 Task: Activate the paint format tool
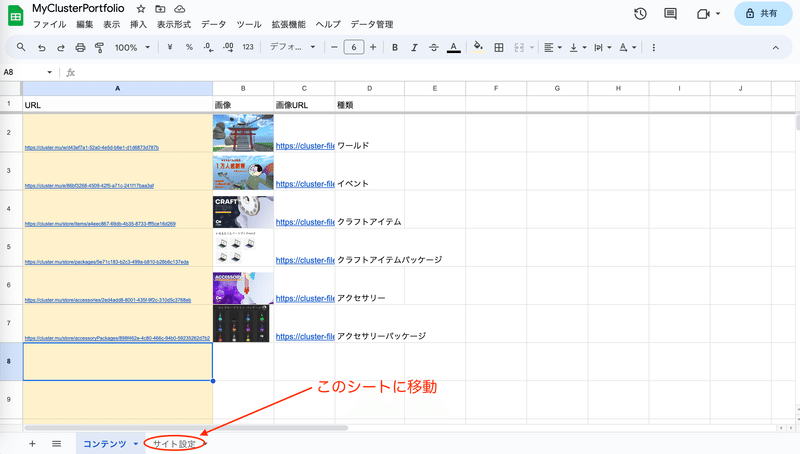pyautogui.click(x=99, y=47)
